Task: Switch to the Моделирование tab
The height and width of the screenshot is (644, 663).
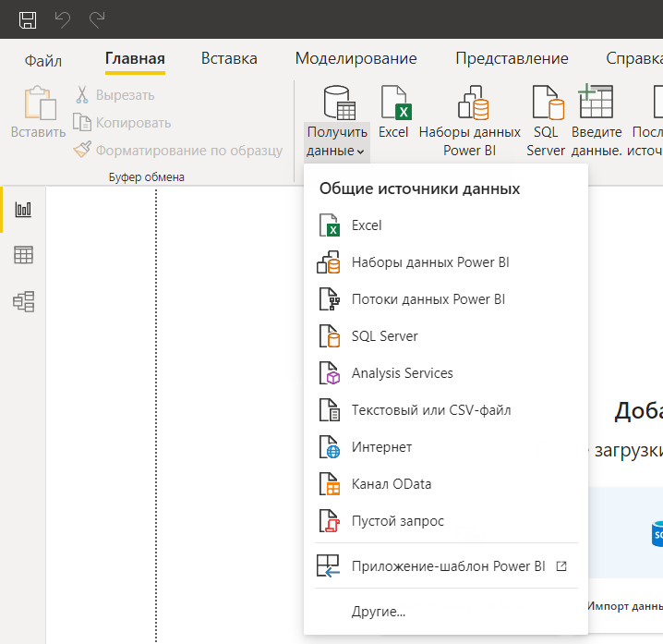Action: [x=356, y=59]
